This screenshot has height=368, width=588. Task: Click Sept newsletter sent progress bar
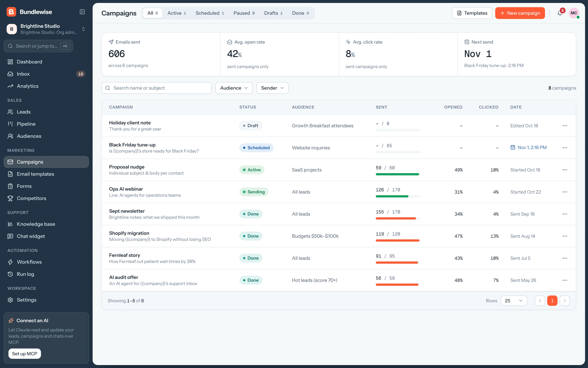point(397,219)
